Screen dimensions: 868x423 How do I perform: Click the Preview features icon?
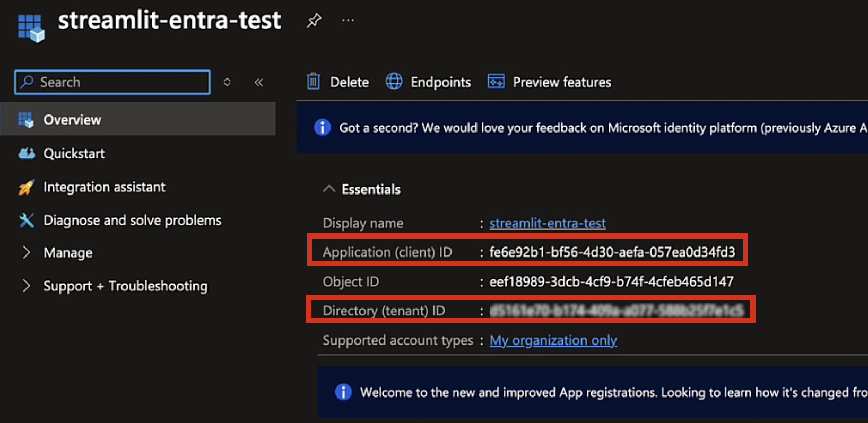(x=496, y=82)
